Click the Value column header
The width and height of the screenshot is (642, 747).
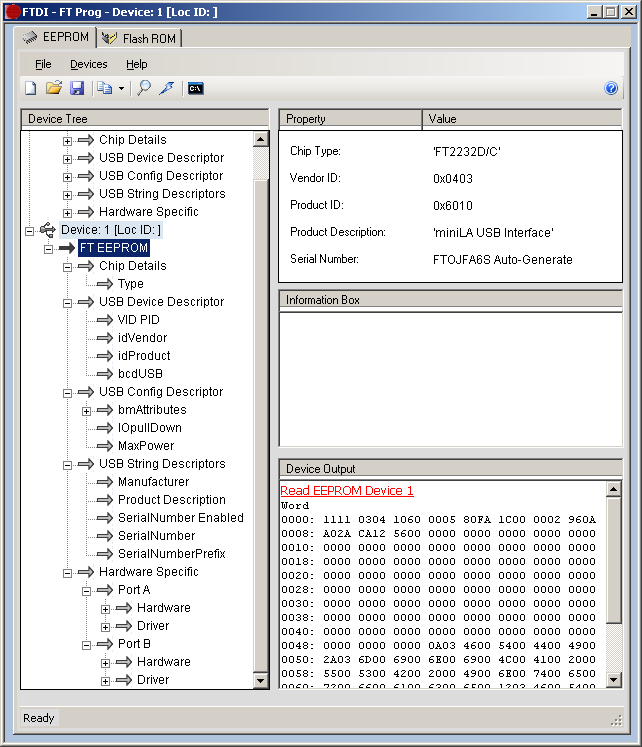click(x=522, y=119)
